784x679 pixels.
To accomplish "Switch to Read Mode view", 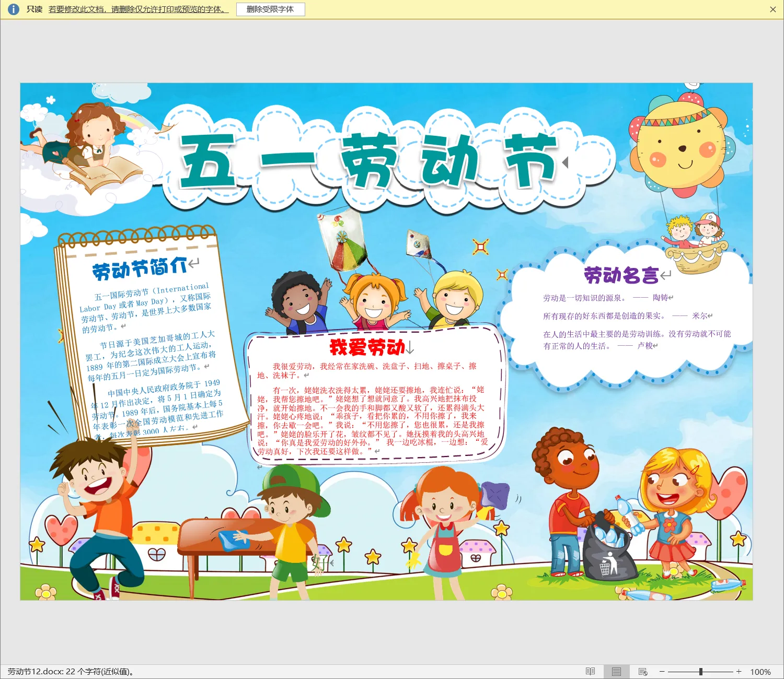I will 590,672.
